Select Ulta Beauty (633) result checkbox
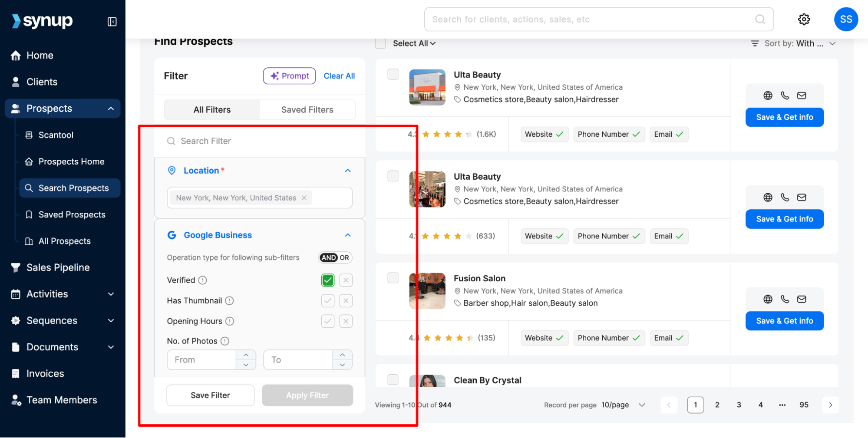 393,176
